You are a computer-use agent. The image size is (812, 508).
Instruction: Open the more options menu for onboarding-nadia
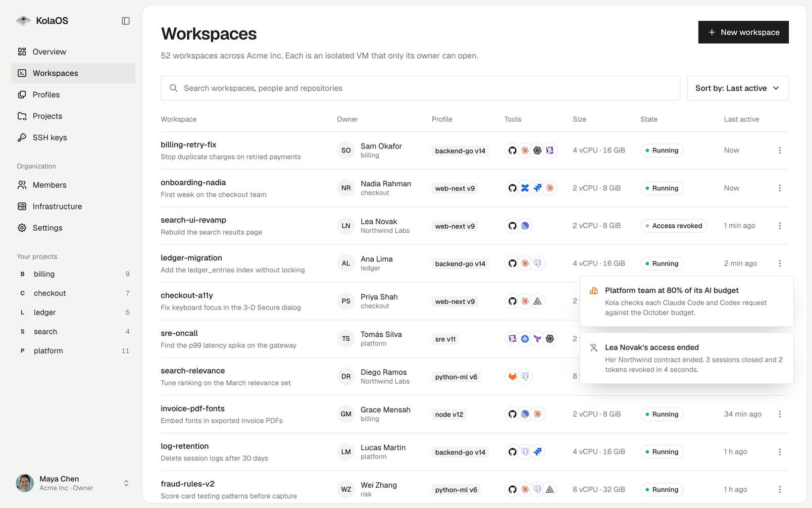click(x=780, y=188)
